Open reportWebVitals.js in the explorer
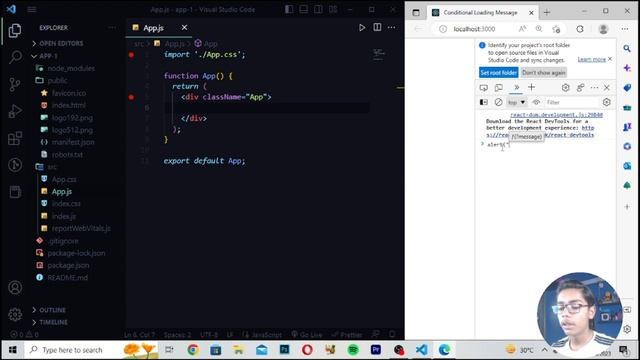640x360 pixels. (x=81, y=228)
